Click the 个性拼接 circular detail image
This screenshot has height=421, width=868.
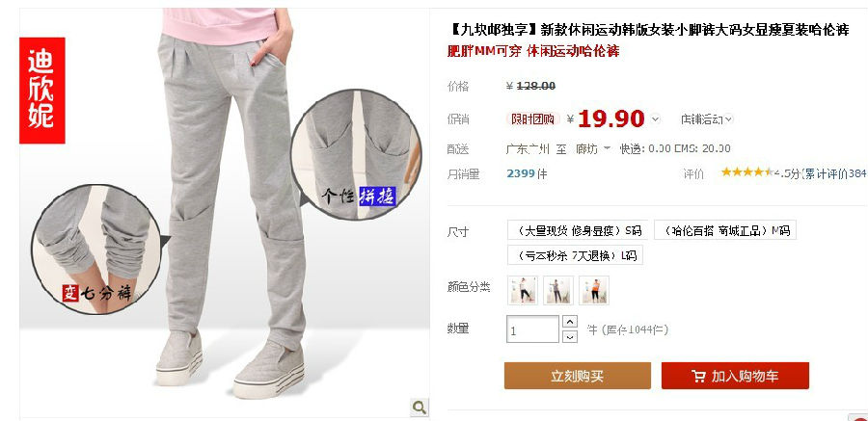coord(356,154)
